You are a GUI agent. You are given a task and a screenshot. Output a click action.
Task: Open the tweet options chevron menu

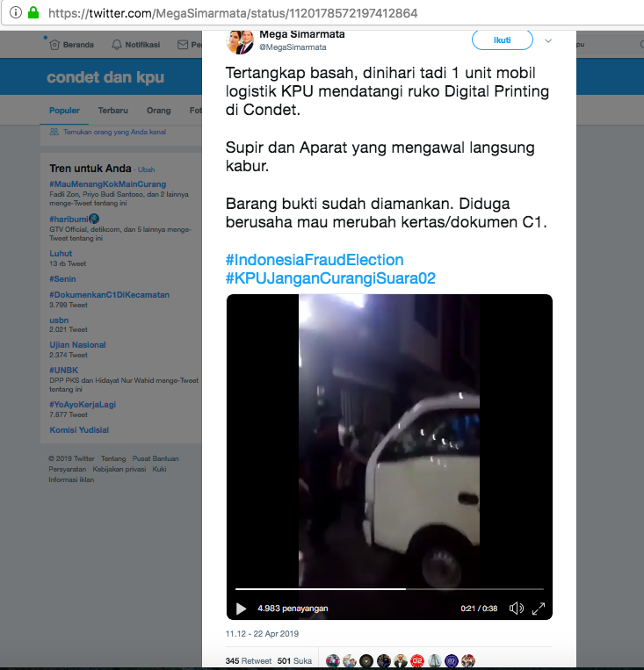[548, 40]
